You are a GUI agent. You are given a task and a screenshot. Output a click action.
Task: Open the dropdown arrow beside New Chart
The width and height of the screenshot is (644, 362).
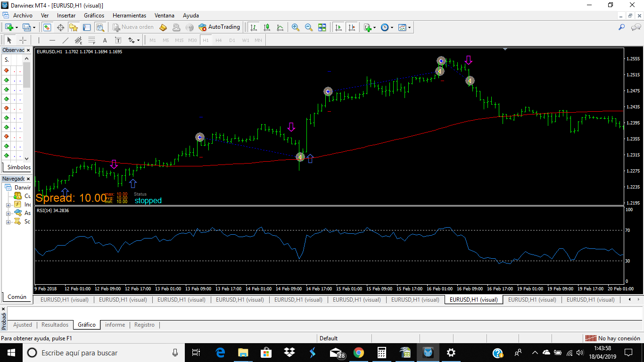pyautogui.click(x=17, y=27)
